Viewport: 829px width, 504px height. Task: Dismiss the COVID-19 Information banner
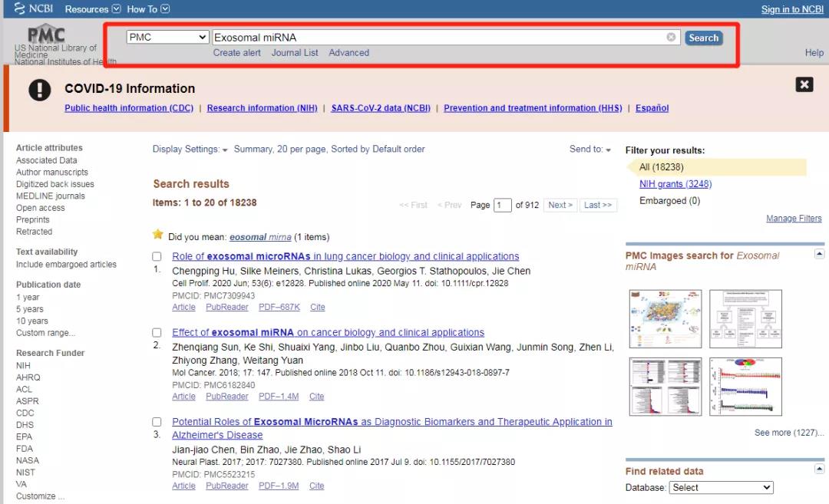(x=805, y=84)
